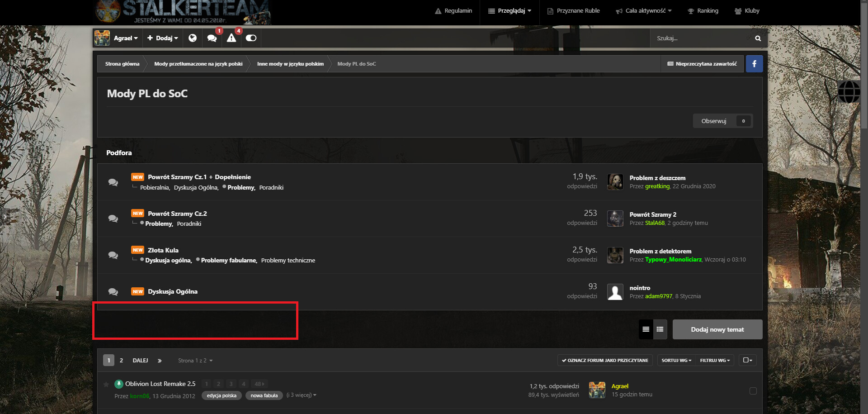Screen dimensions: 868x414
Task: Open the Pobieralnia subforum link
Action: [x=155, y=187]
